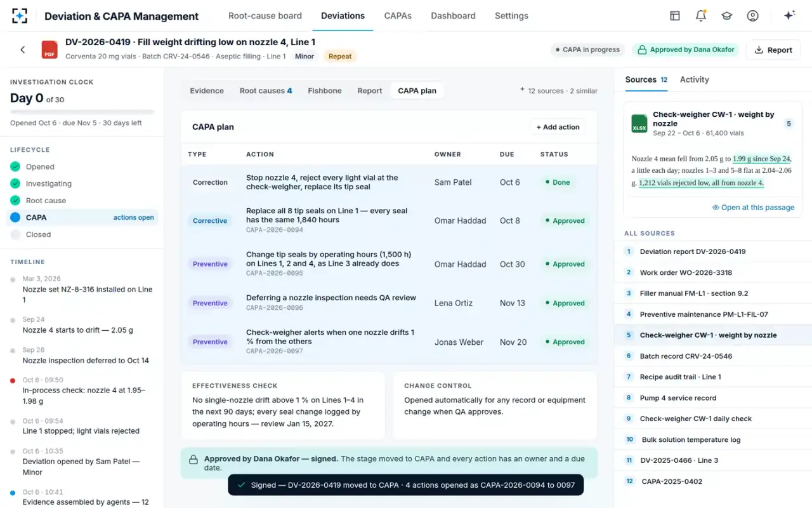Image resolution: width=812 pixels, height=508 pixels.
Task: Open source Pump 4 service record
Action: pyautogui.click(x=713, y=398)
